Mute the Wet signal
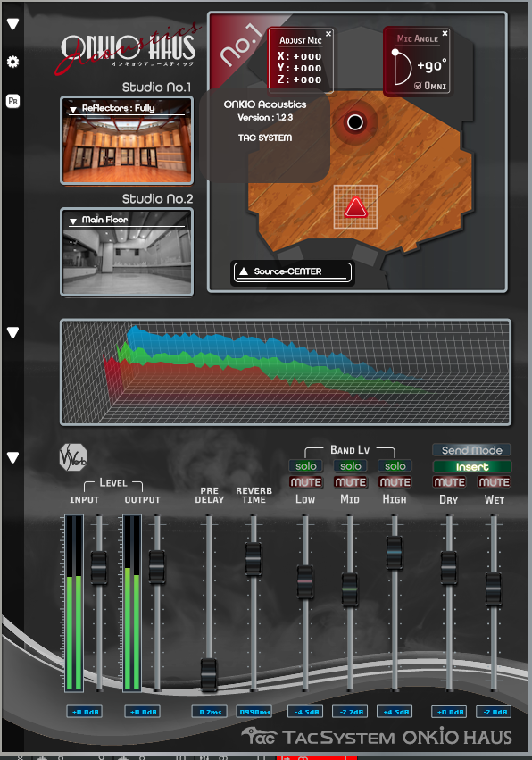Viewport: 532px width, 760px height. click(494, 482)
